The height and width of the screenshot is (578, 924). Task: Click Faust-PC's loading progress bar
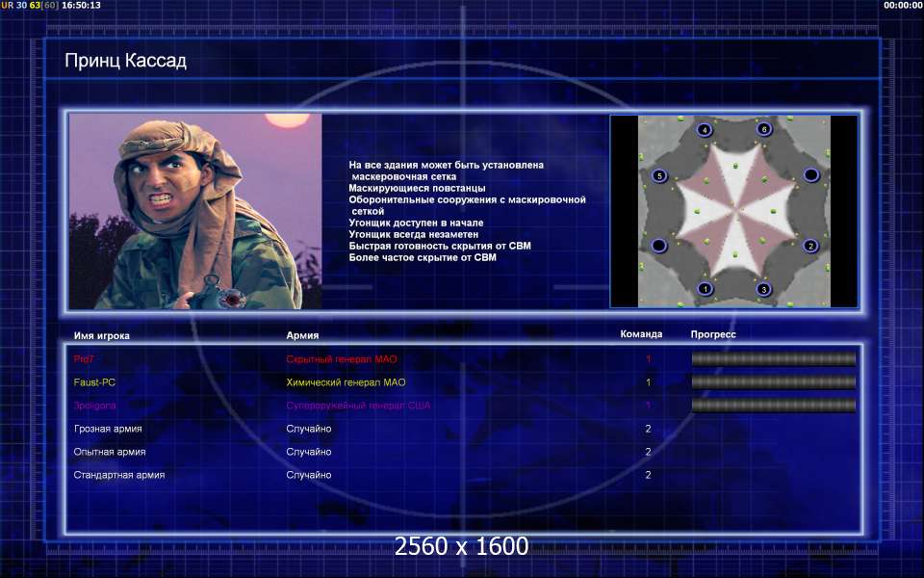[773, 382]
